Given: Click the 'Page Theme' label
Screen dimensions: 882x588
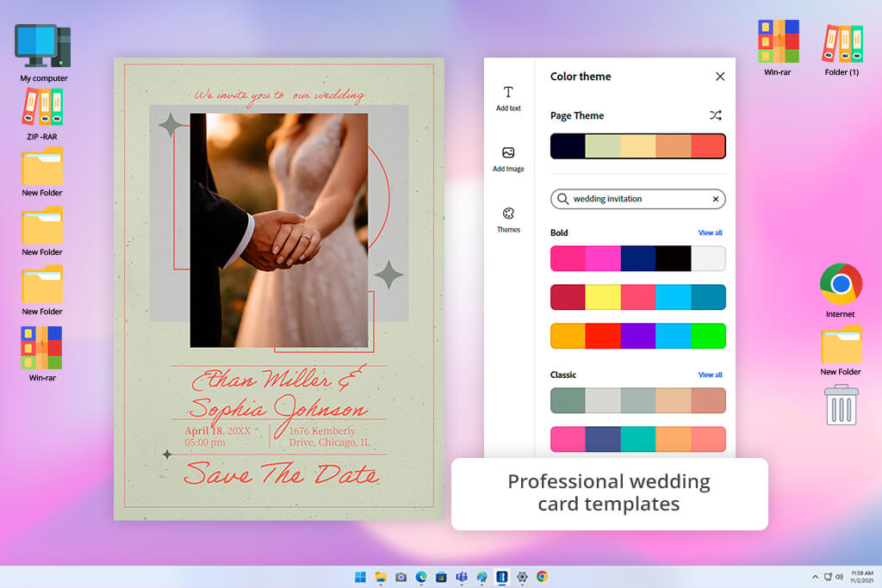Looking at the screenshot, I should [x=576, y=116].
